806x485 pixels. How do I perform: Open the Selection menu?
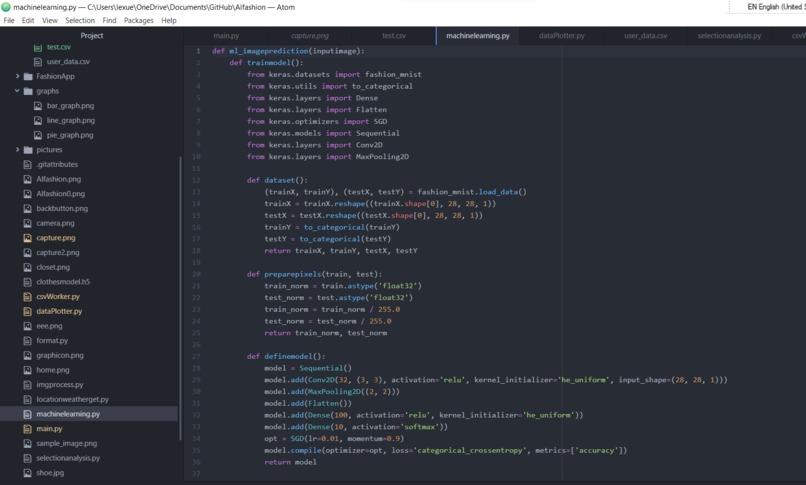[x=80, y=21]
